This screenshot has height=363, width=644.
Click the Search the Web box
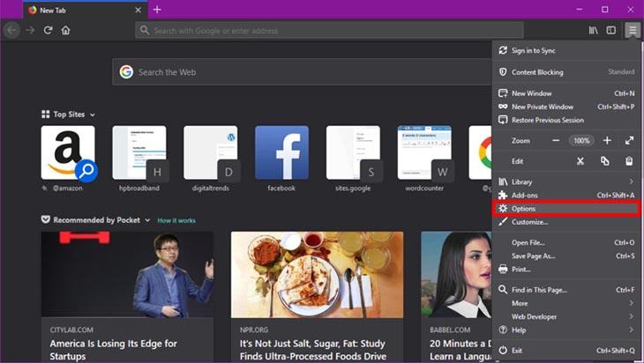(302, 72)
